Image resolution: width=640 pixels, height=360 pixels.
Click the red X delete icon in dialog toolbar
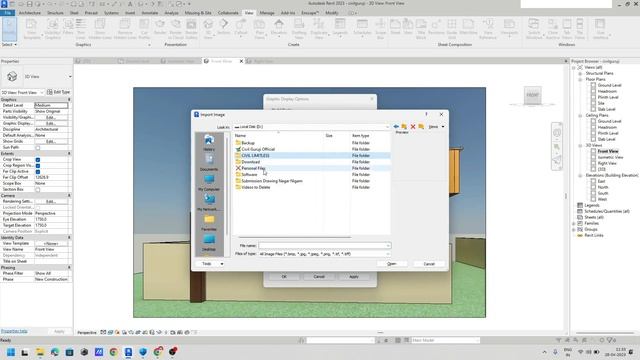413,127
